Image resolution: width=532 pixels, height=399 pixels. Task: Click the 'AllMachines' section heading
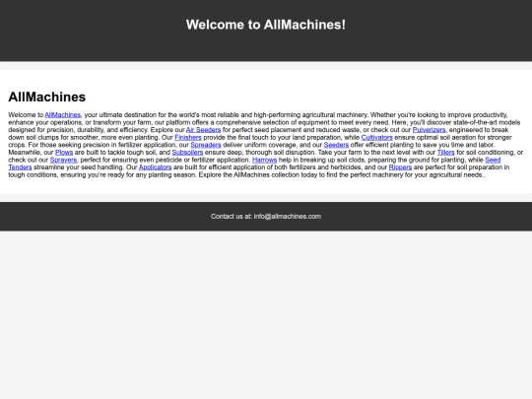coord(47,97)
